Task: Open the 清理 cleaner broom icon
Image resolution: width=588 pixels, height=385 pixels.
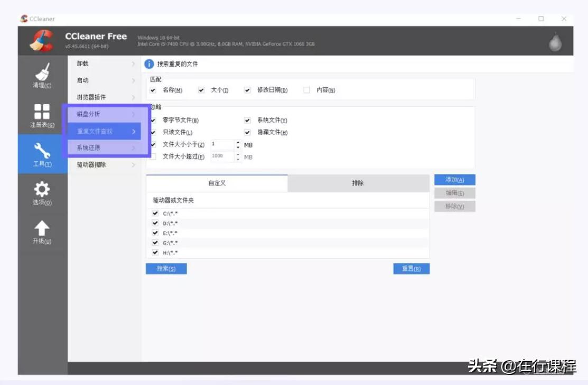Action: [42, 73]
